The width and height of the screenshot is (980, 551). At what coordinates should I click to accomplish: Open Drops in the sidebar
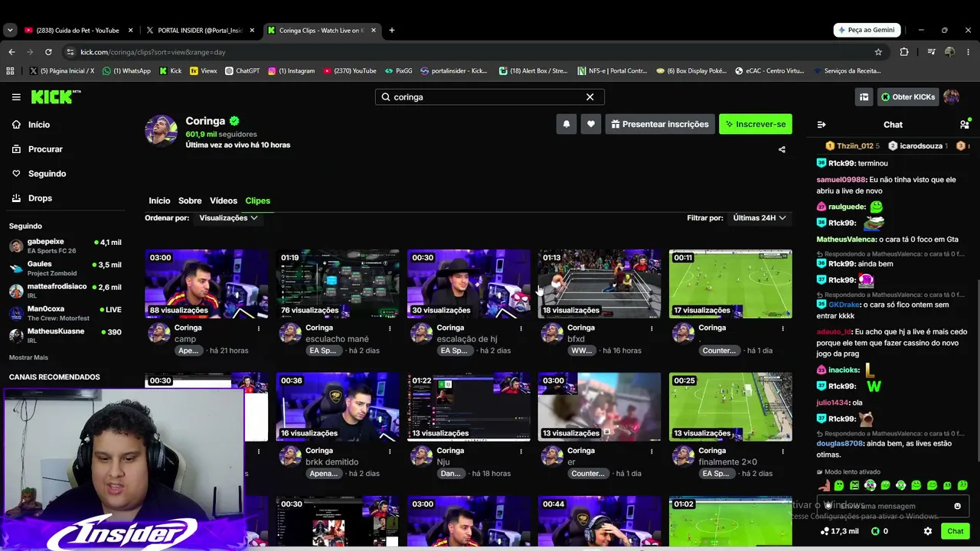click(40, 198)
